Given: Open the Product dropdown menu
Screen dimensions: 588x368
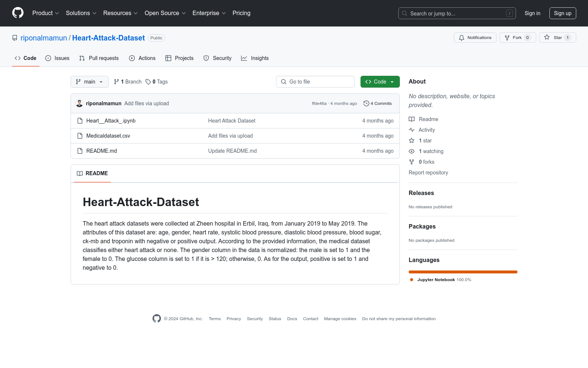Looking at the screenshot, I should (x=46, y=13).
